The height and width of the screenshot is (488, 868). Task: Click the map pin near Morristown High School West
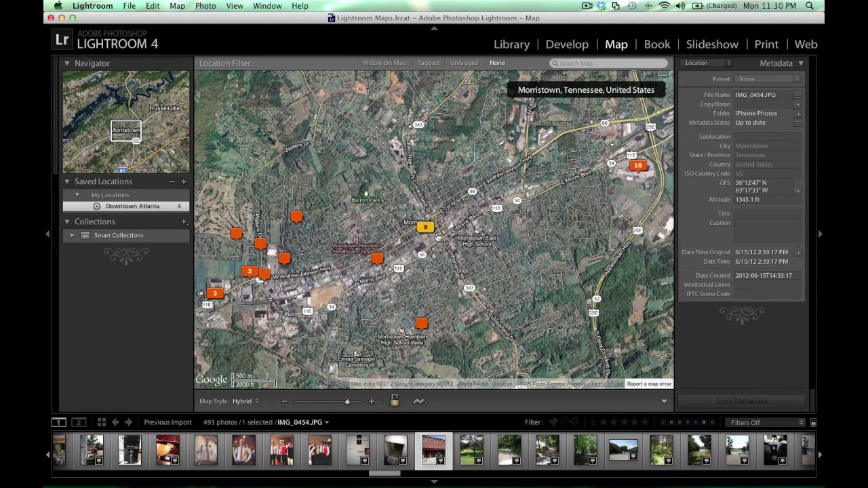421,324
